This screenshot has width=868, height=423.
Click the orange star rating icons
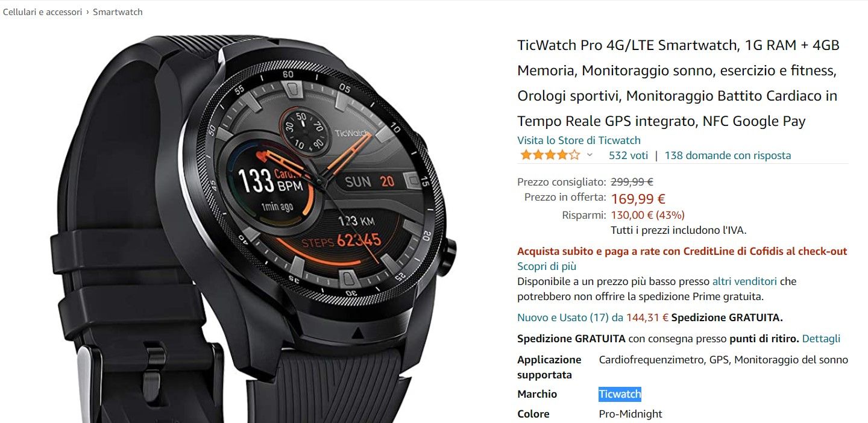[550, 155]
